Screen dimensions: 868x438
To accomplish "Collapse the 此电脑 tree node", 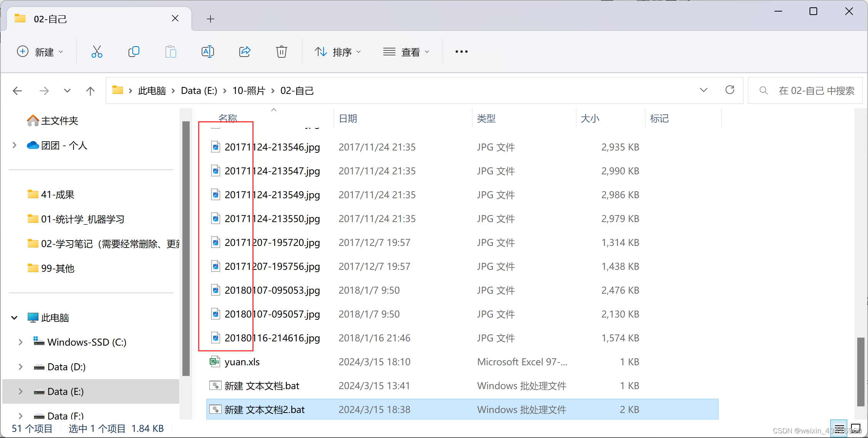I will pos(14,318).
